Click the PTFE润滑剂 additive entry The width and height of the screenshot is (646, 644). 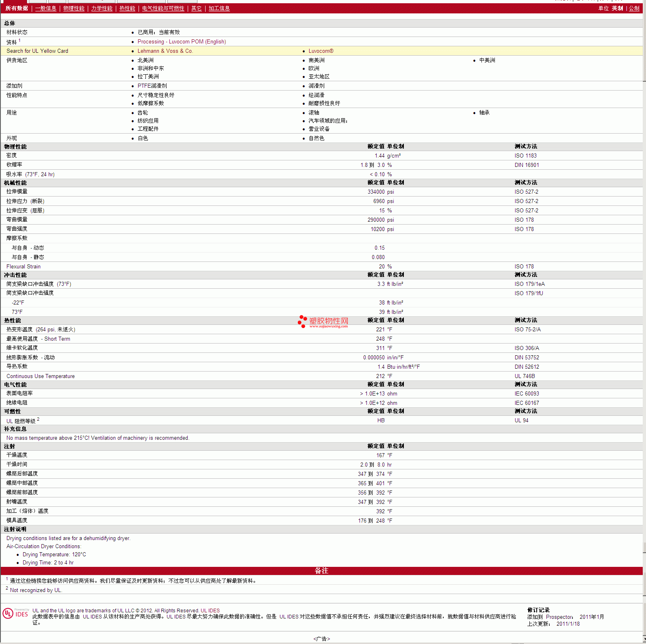click(x=152, y=86)
